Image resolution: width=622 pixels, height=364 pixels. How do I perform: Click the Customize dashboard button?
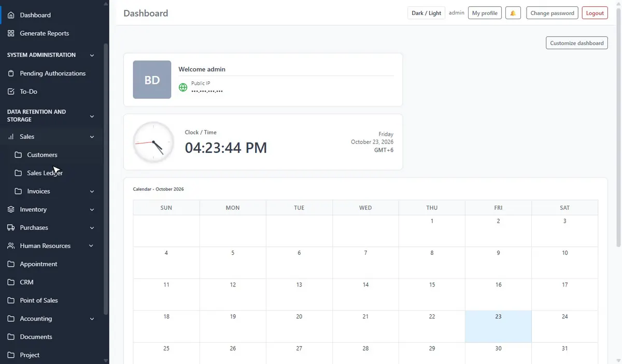pos(577,43)
